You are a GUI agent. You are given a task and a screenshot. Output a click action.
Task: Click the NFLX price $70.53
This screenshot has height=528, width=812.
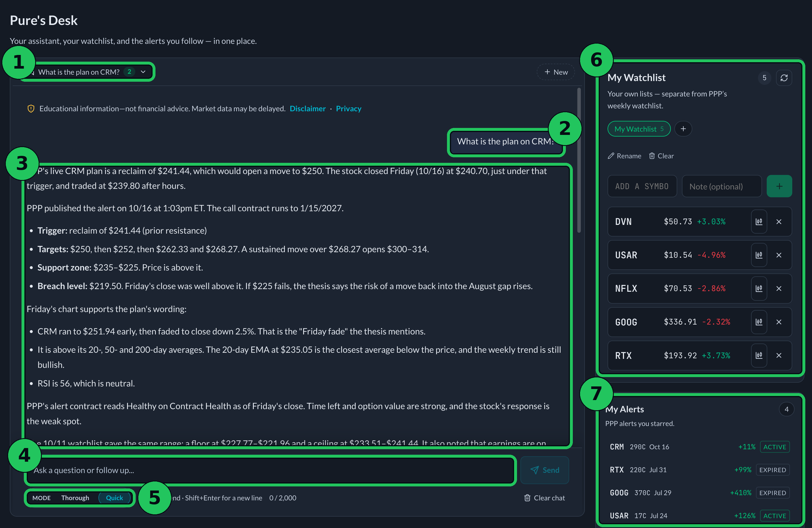click(678, 288)
